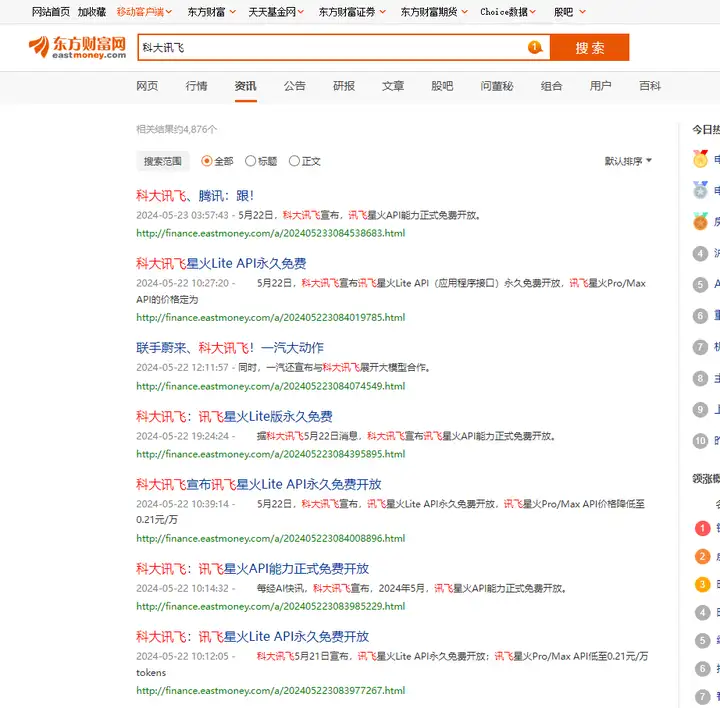Click grey rank 5 badge in today's hot list
The height and width of the screenshot is (708, 720).
click(700, 285)
